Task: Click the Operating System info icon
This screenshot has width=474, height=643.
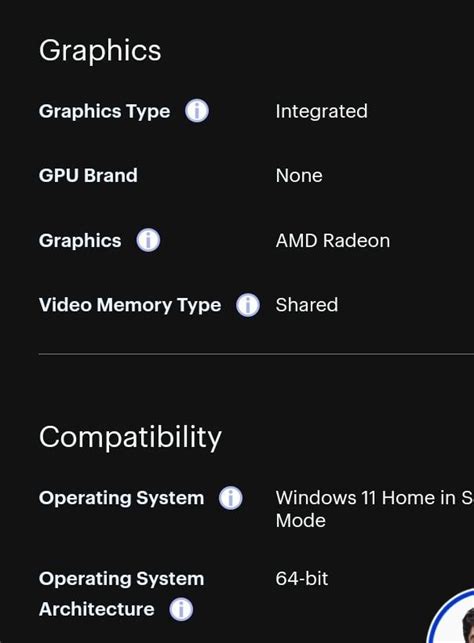Action: tap(230, 498)
